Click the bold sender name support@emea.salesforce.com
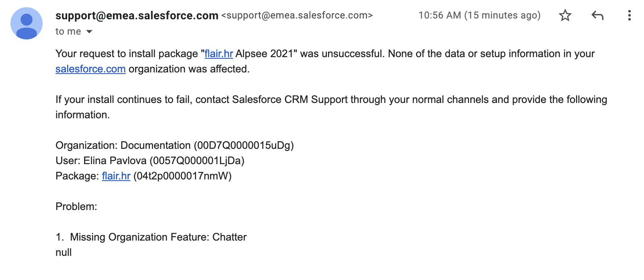Viewport: 644px width, 280px height. click(x=137, y=16)
